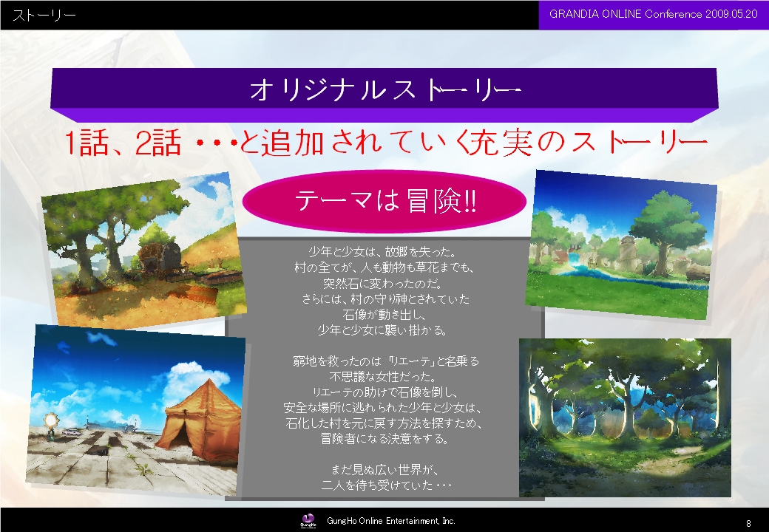
Task: Click the line 突然石に変わったのだ。
Action: click(x=383, y=283)
